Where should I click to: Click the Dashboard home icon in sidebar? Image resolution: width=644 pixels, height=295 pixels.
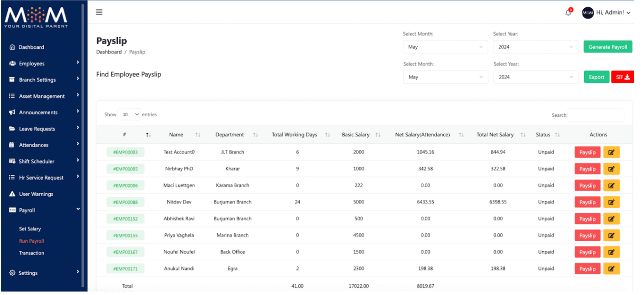click(x=12, y=47)
